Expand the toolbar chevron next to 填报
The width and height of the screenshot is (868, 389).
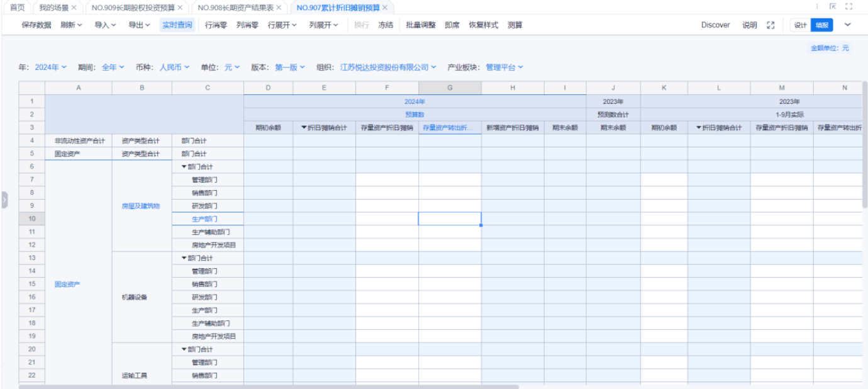tap(847, 25)
